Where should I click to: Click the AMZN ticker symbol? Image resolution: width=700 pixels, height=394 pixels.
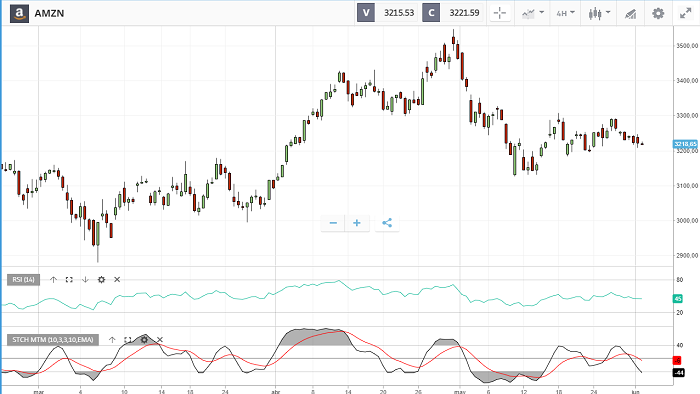pyautogui.click(x=49, y=13)
